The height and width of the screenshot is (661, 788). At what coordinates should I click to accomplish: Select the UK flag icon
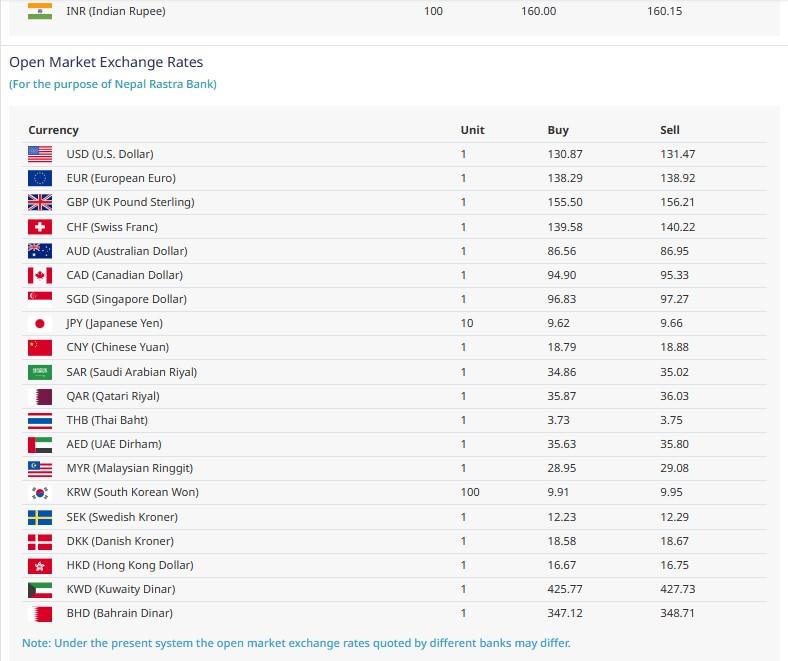[x=40, y=202]
